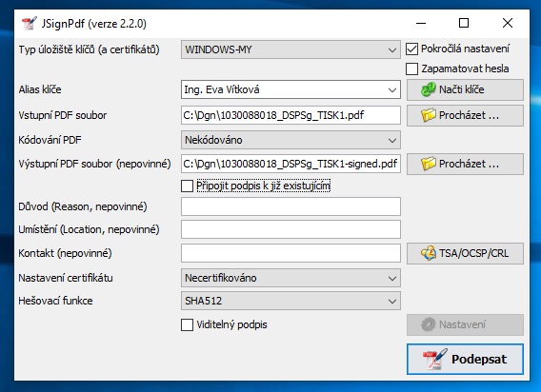Click into the Kontakt input field
Viewport: 541px width, 392px height.
pyautogui.click(x=291, y=253)
